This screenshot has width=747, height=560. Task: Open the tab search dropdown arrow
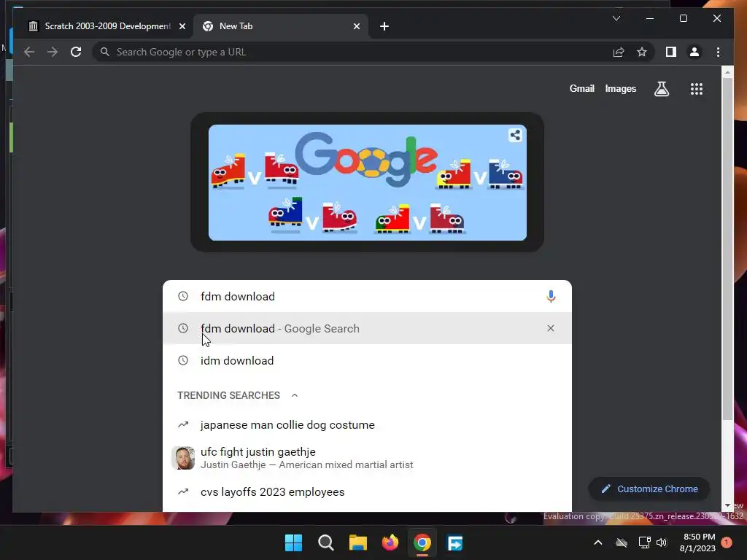pyautogui.click(x=616, y=18)
